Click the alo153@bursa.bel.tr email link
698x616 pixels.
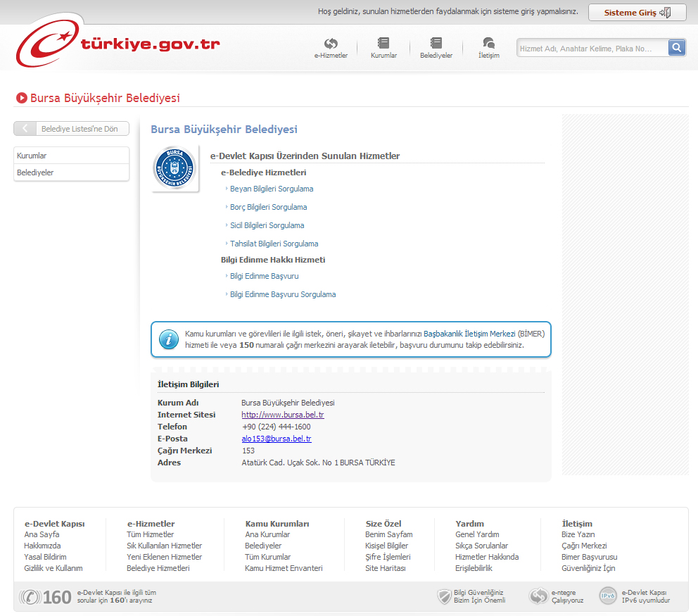tap(276, 439)
